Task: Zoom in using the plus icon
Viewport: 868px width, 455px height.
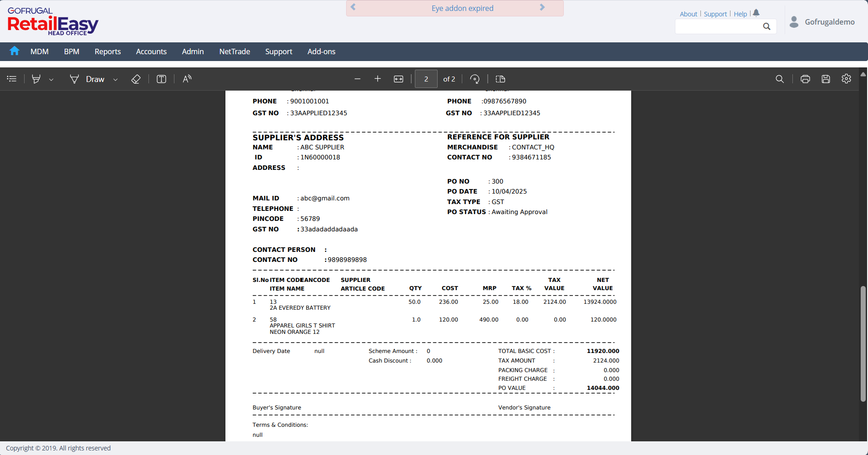Action: point(378,79)
